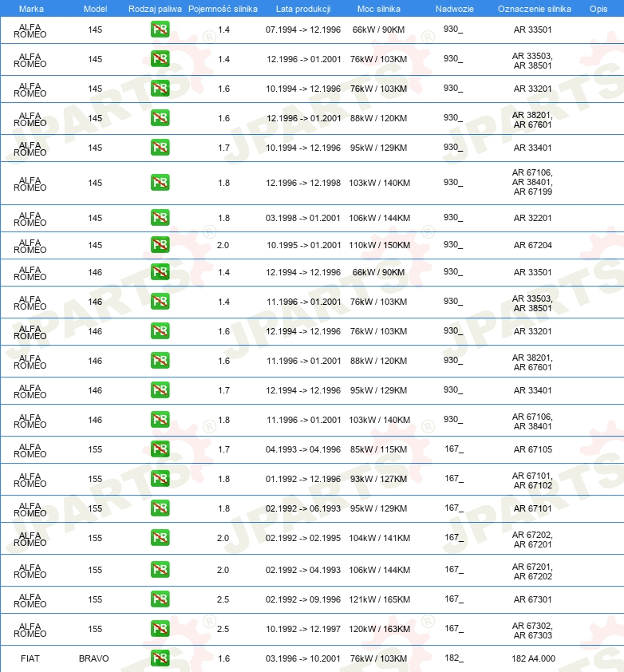Click fuel icon in 155 2.5 120kW row
This screenshot has height=672, width=624.
point(160,629)
